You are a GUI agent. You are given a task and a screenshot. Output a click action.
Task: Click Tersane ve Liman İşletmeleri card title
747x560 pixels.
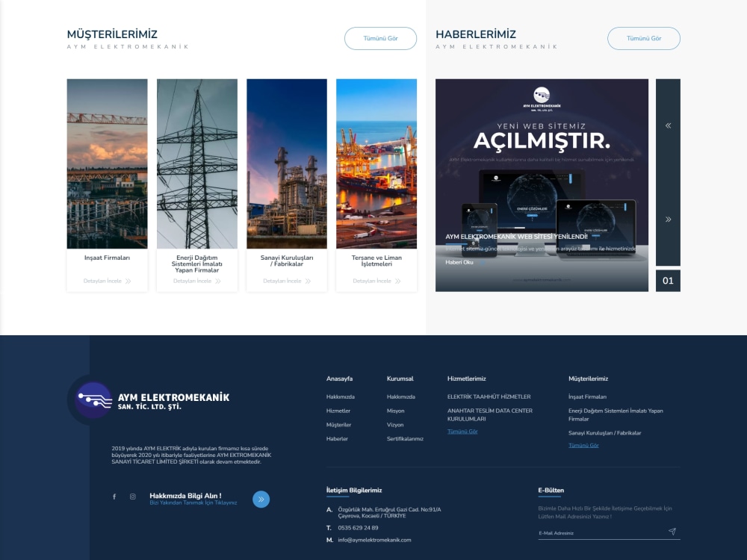(376, 261)
